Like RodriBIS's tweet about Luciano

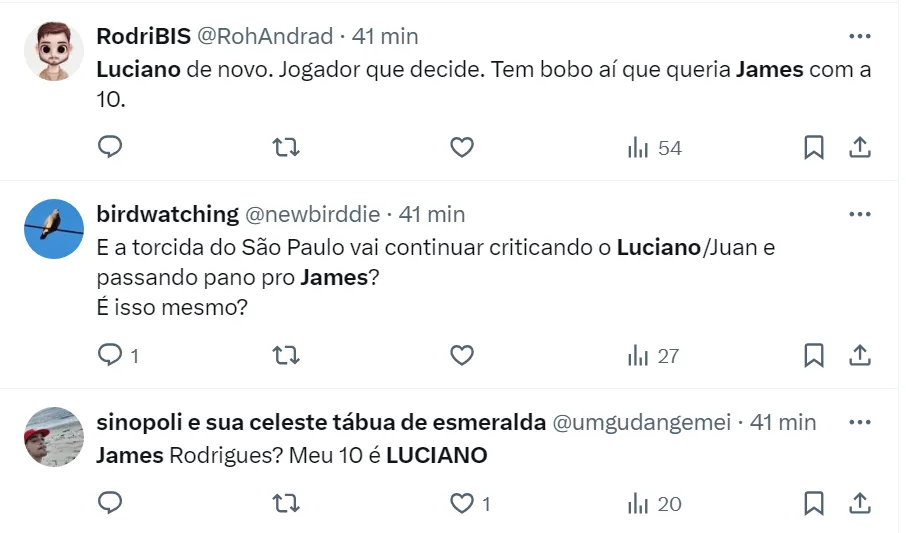[x=461, y=148]
